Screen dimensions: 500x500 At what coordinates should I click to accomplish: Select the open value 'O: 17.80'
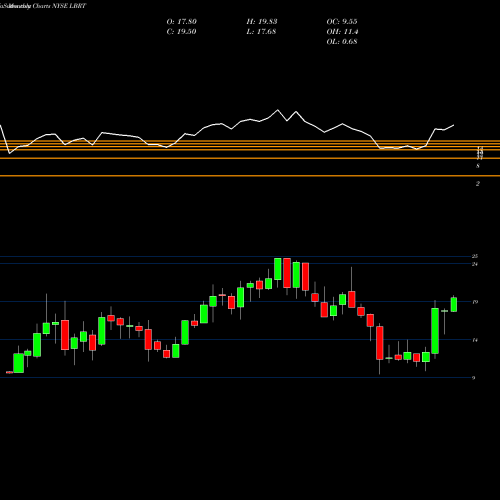pos(182,22)
